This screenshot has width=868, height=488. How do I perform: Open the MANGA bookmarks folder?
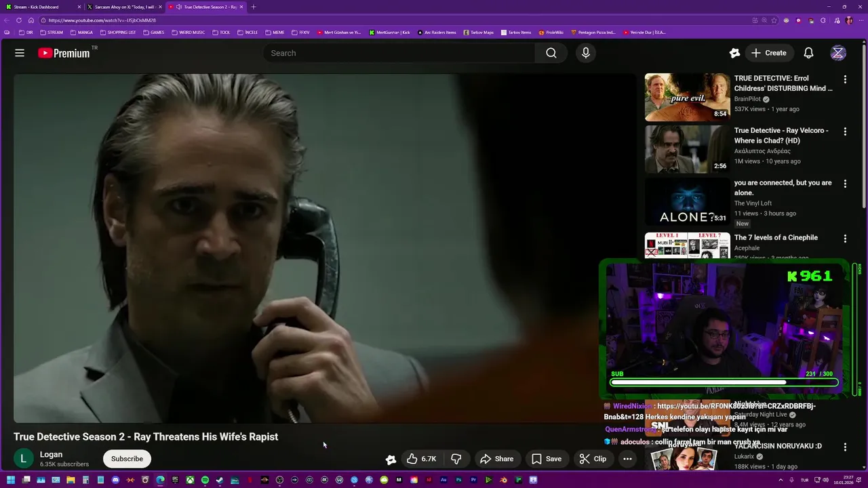pyautogui.click(x=81, y=33)
